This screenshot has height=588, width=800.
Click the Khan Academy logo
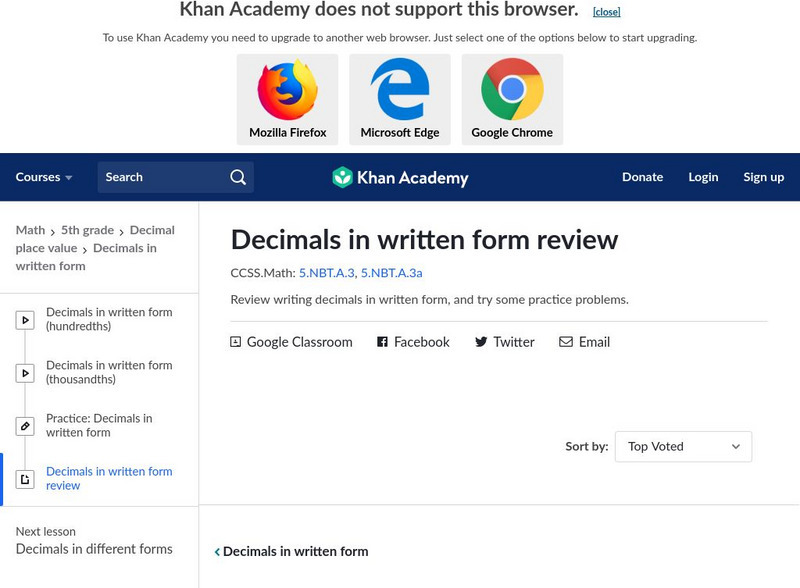[400, 178]
